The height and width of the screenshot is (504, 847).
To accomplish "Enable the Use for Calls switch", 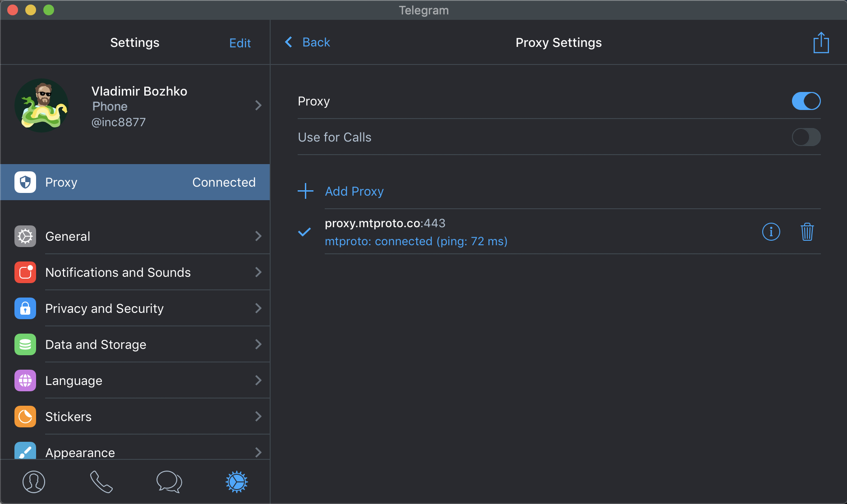I will (x=806, y=137).
